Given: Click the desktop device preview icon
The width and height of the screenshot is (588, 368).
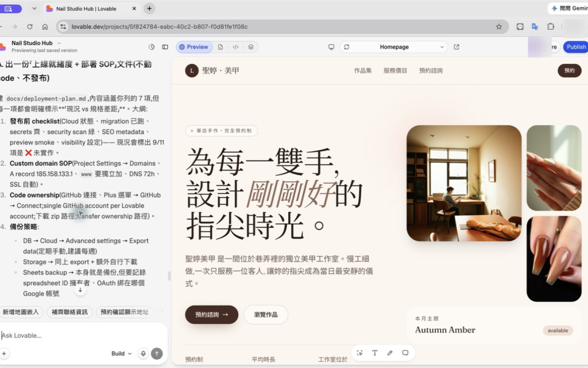Looking at the screenshot, I should point(331,47).
